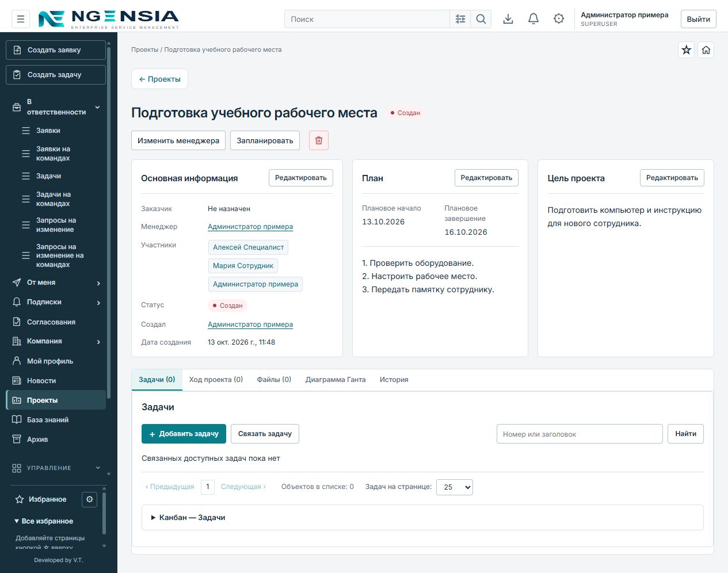Click the Выйти logout button
Viewport: 728px width, 573px height.
pos(698,19)
